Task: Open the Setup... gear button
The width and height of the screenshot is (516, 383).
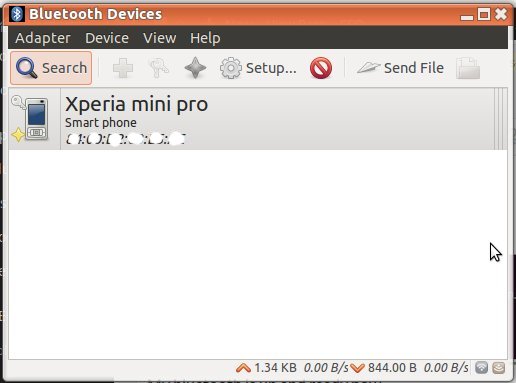Action: [x=258, y=68]
